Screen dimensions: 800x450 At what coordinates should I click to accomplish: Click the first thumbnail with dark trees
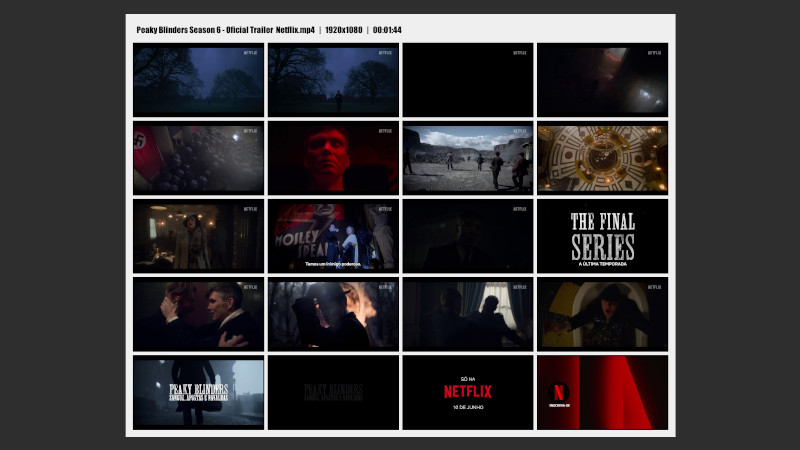198,80
